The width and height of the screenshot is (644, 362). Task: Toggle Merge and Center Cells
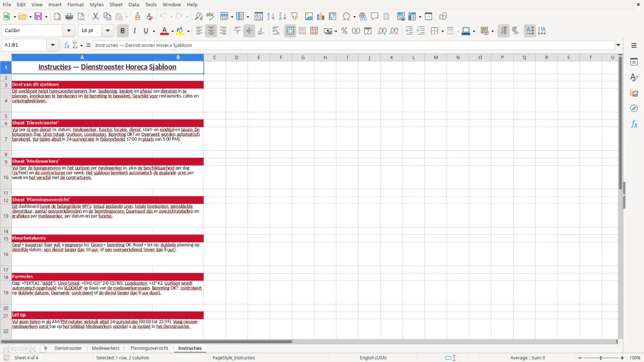290,31
